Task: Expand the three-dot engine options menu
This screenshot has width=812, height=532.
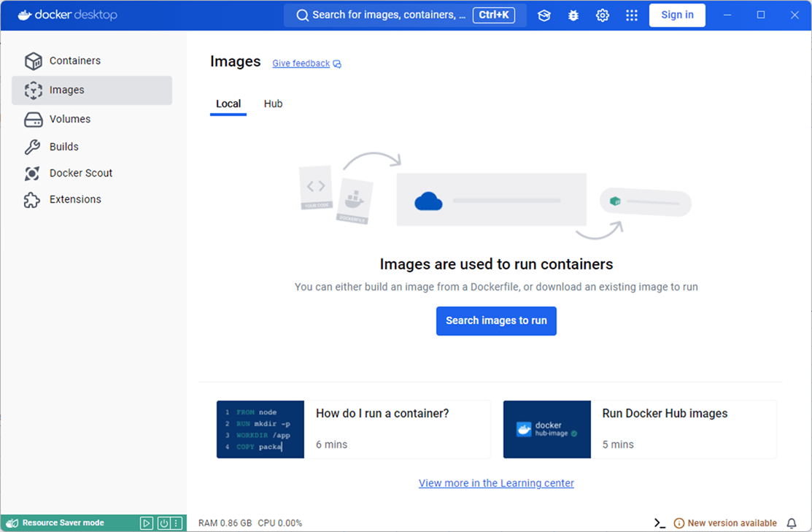Action: point(176,523)
